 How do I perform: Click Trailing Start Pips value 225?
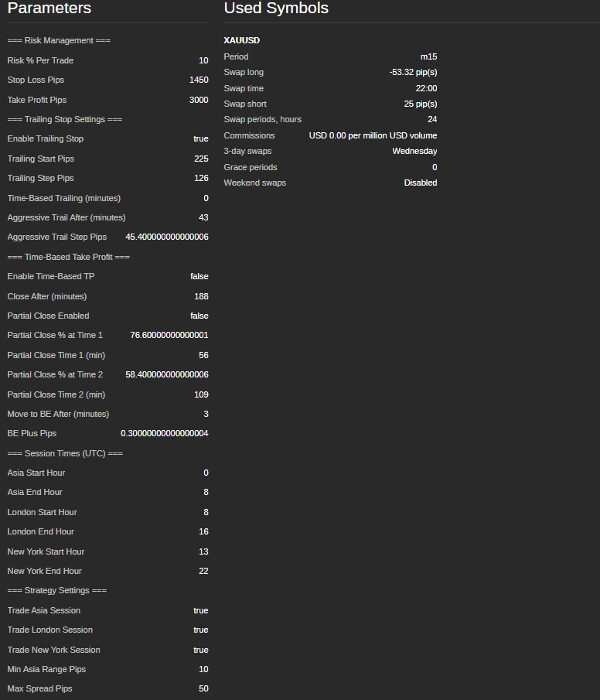(x=201, y=159)
